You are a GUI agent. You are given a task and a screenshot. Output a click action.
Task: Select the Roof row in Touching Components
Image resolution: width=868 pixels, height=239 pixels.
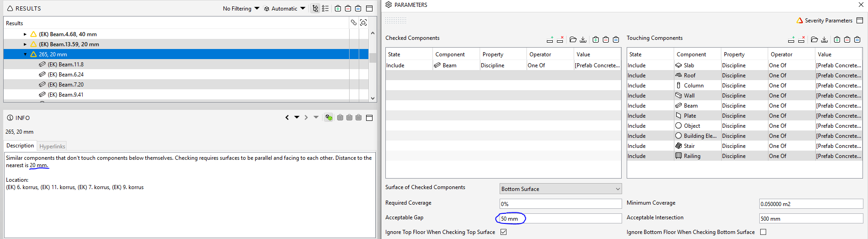pyautogui.click(x=745, y=75)
